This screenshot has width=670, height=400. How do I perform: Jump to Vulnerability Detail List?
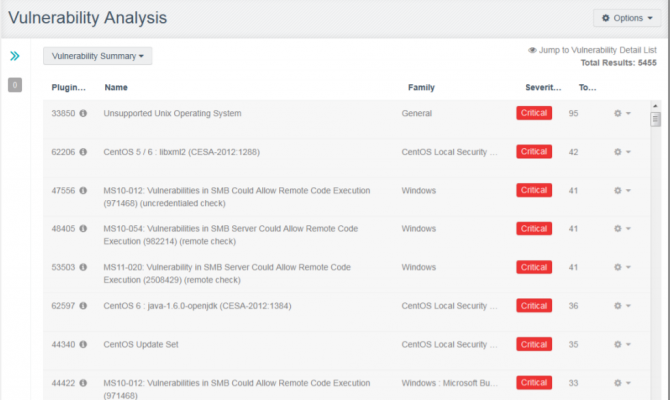(x=597, y=49)
